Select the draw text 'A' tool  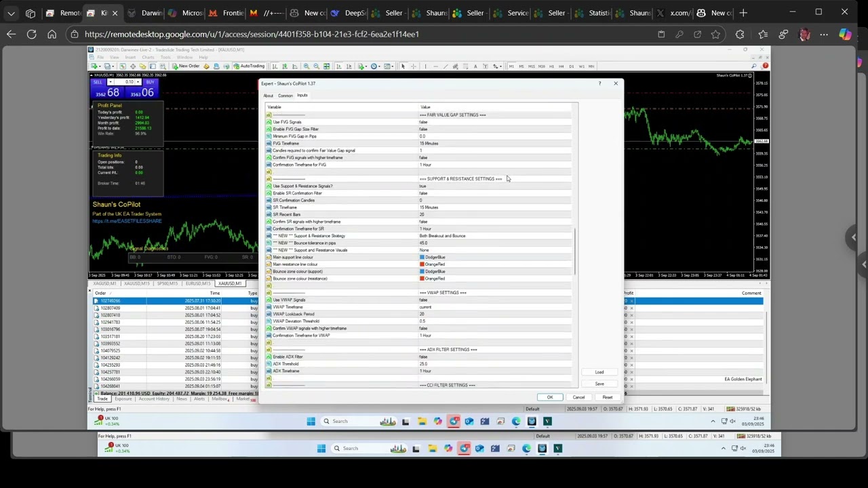click(475, 66)
